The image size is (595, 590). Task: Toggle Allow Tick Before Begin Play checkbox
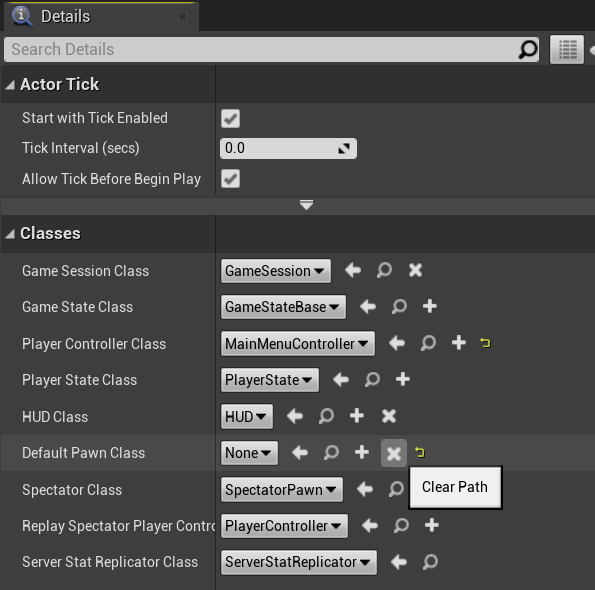click(x=230, y=179)
